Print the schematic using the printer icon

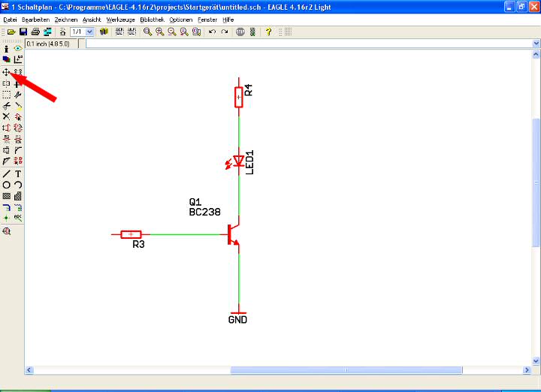point(35,32)
